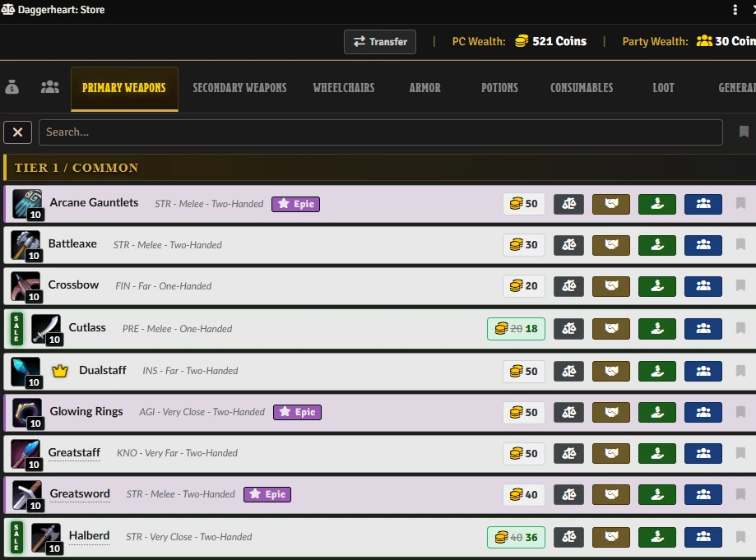Click the party group icon tab
The image size is (756, 560).
pos(50,87)
